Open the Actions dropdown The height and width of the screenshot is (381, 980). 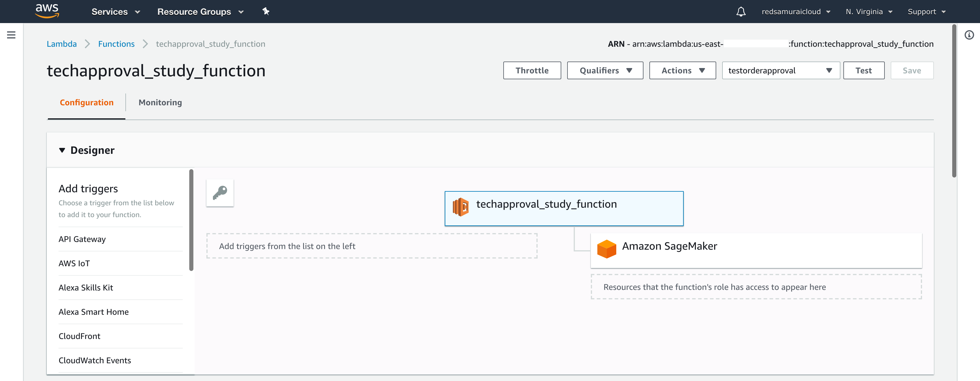tap(682, 70)
